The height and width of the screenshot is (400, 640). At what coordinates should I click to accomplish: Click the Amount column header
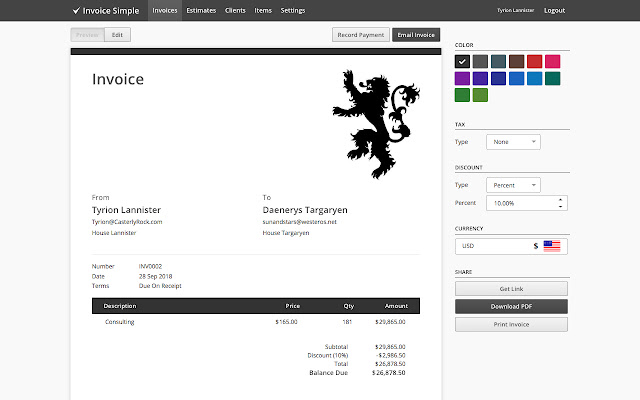[x=396, y=306]
